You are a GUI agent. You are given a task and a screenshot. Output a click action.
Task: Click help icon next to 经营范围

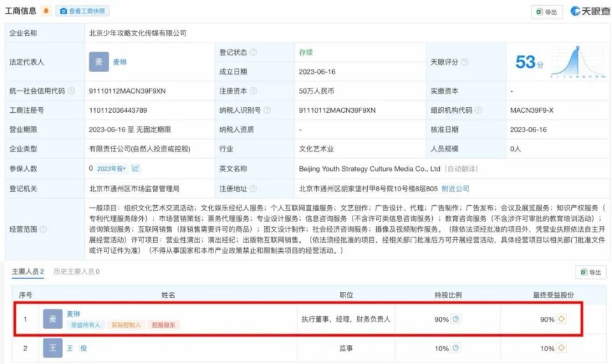tap(43, 229)
